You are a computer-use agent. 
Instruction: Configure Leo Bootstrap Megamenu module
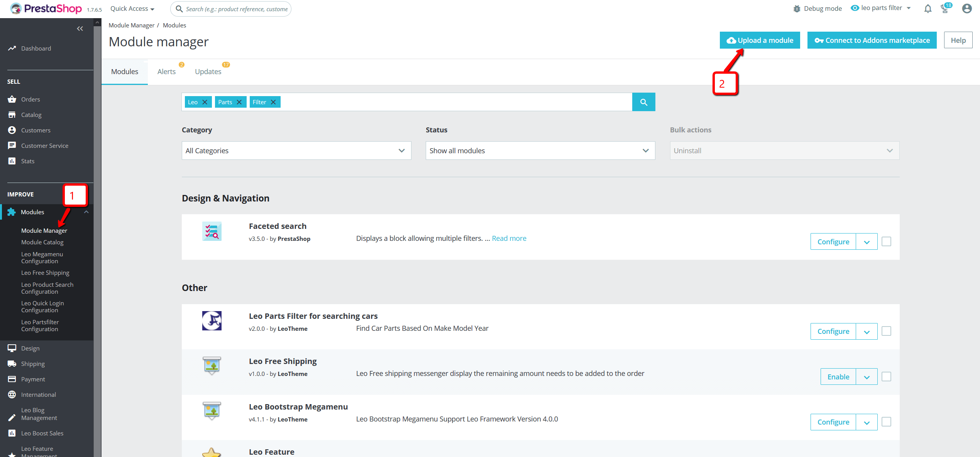pos(833,422)
